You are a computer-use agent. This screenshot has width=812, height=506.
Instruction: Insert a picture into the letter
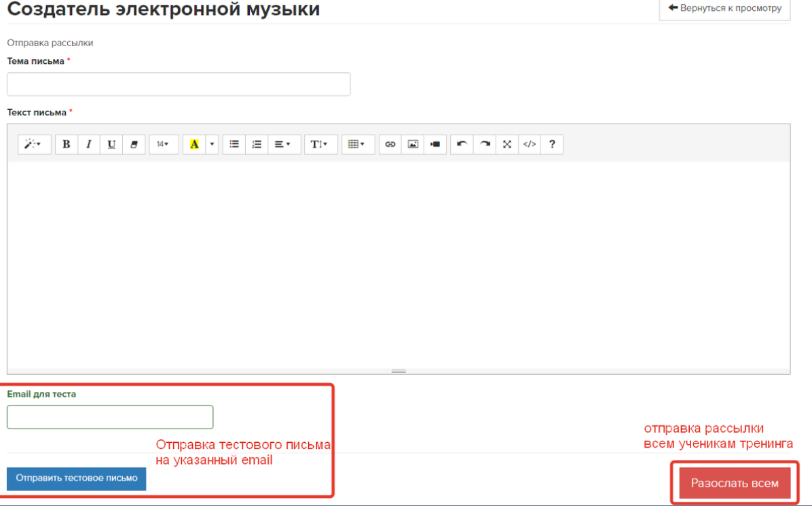coord(413,144)
